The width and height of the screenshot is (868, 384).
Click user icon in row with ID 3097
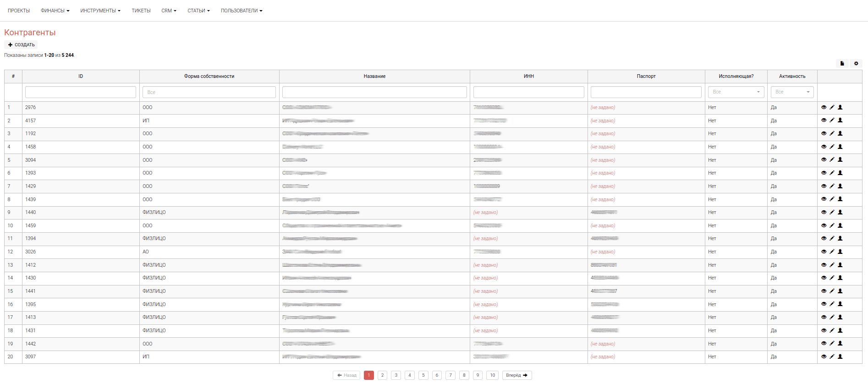click(840, 357)
